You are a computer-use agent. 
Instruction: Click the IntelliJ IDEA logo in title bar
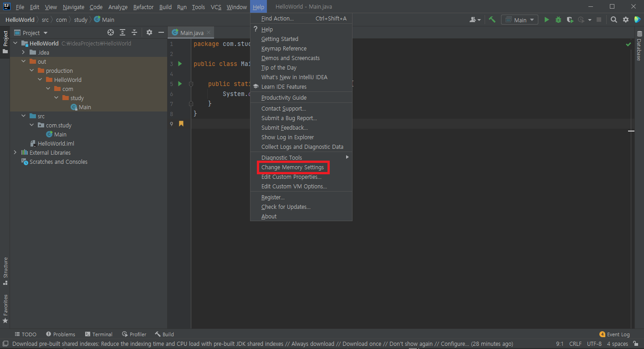click(x=6, y=6)
